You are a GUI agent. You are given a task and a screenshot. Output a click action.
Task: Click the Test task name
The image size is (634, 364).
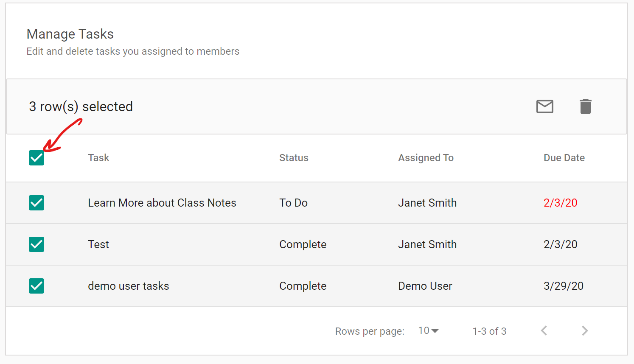[98, 244]
